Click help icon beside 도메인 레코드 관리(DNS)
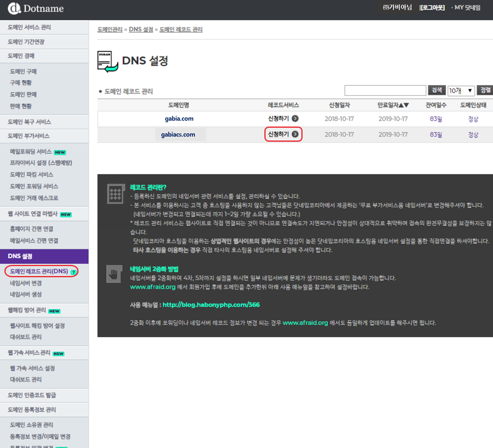Viewport: 493px width, 448px height. pos(73,272)
